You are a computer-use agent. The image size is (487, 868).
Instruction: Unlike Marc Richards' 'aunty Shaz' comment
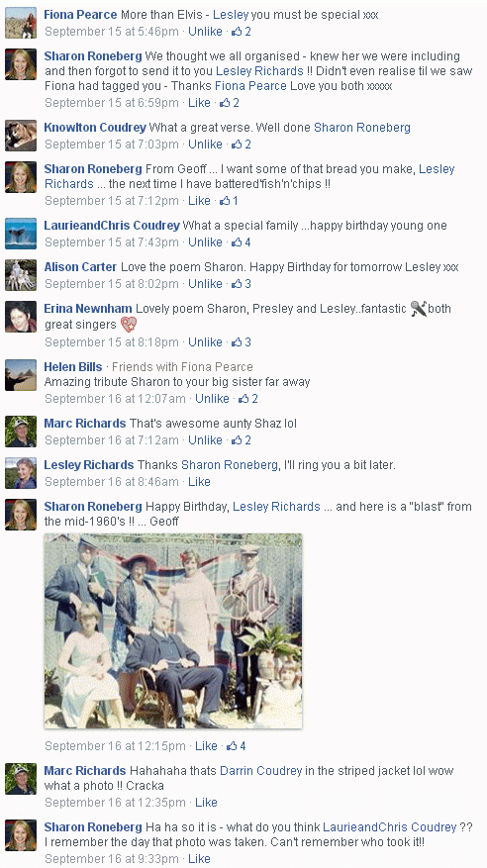pyautogui.click(x=205, y=440)
